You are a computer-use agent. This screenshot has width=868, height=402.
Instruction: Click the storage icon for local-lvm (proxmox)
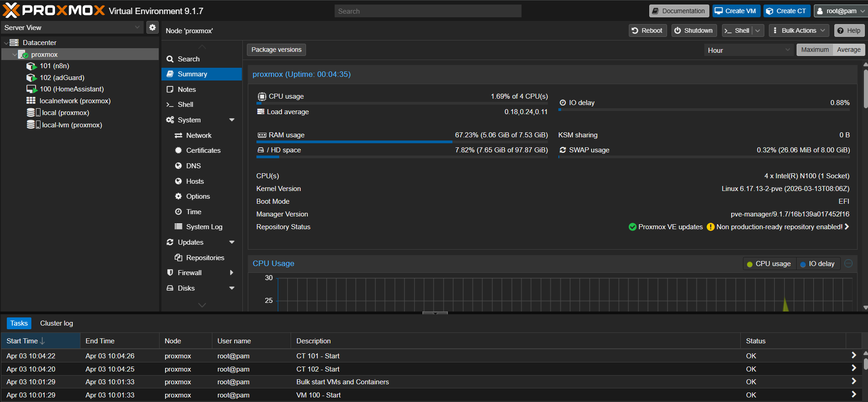click(x=34, y=125)
